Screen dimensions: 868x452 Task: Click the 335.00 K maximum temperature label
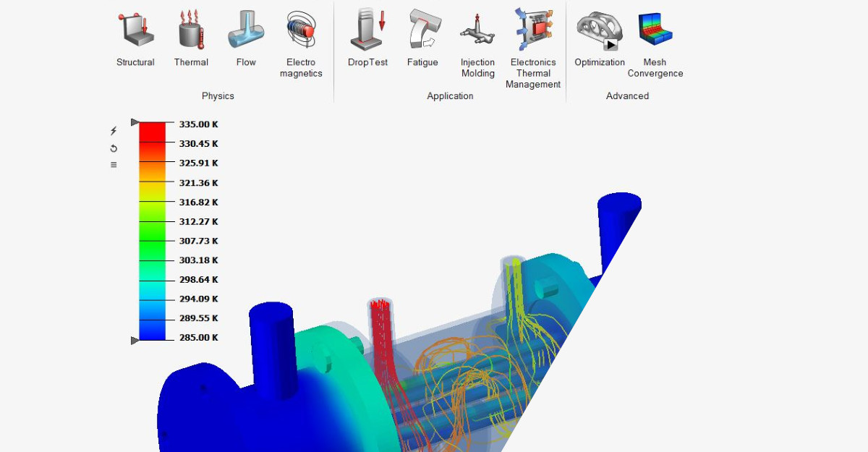(197, 124)
